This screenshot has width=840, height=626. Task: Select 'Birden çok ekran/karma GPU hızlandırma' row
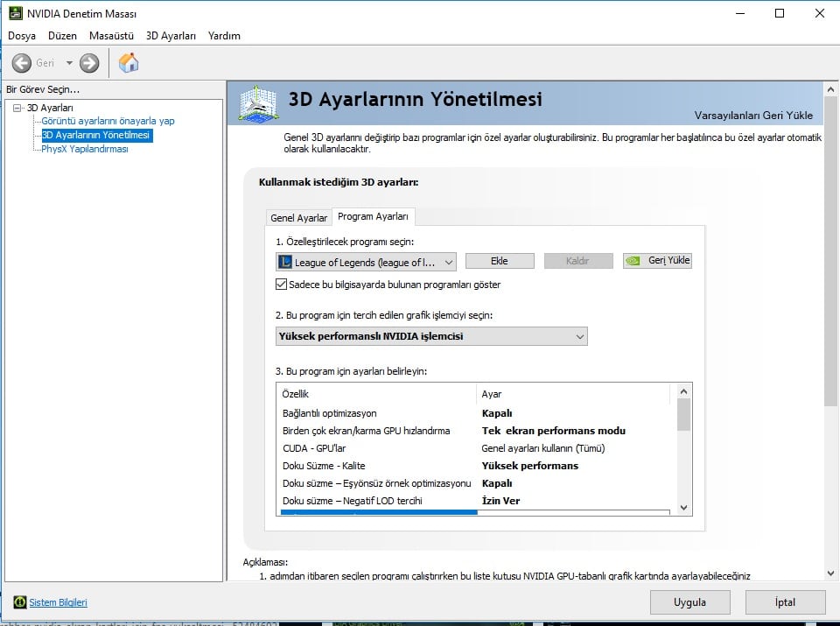(476, 431)
